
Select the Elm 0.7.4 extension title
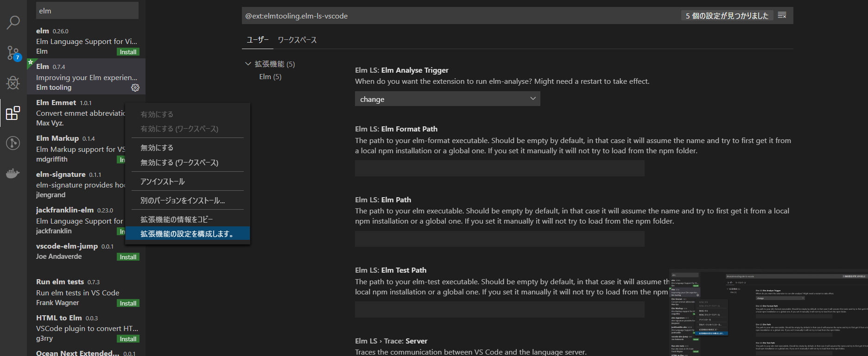[43, 66]
